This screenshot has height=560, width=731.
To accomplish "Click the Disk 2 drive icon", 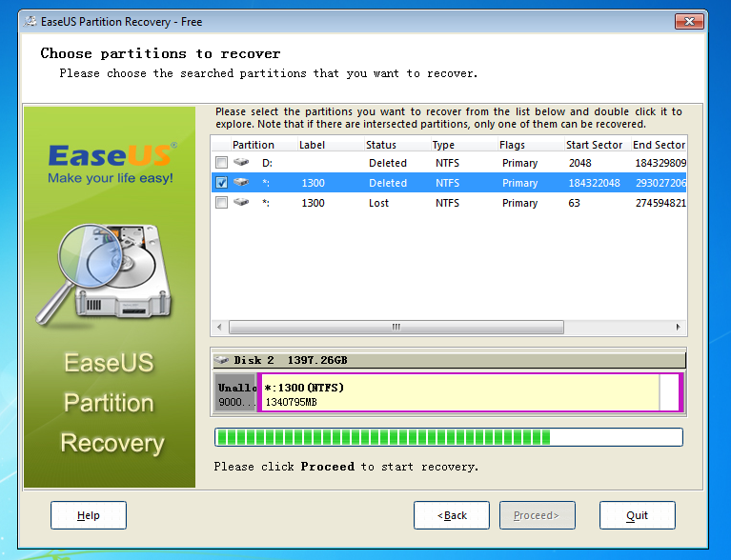I will point(221,360).
